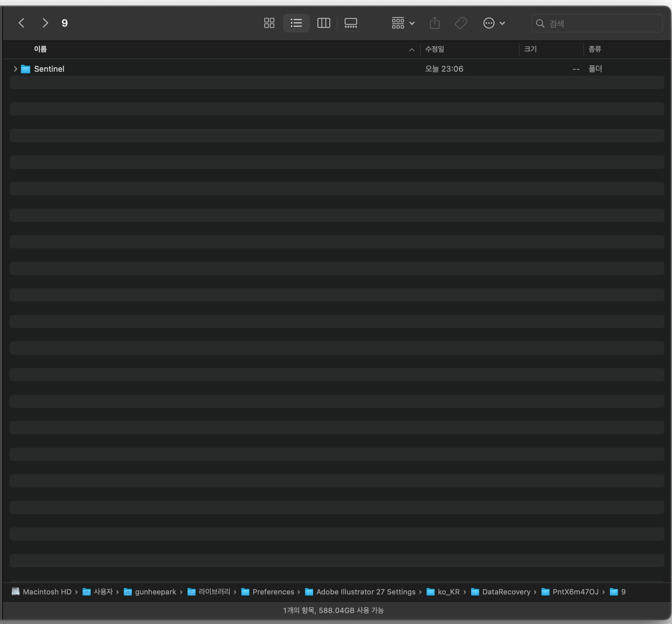This screenshot has width=672, height=624.
Task: Jump to Preferences in path bar
Action: pos(273,592)
